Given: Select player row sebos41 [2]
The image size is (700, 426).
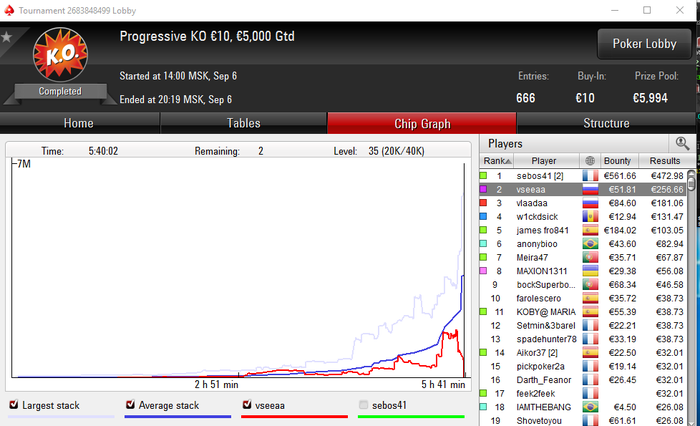Looking at the screenshot, I should (583, 176).
